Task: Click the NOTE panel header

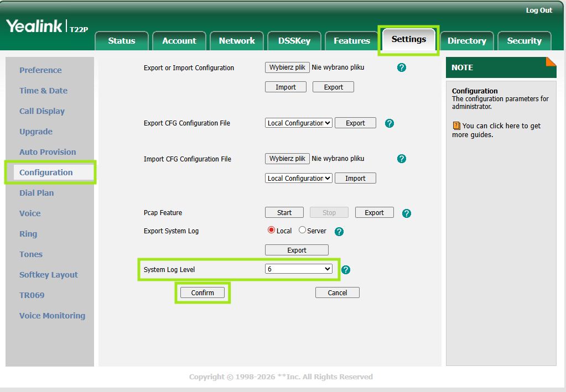Action: (501, 67)
